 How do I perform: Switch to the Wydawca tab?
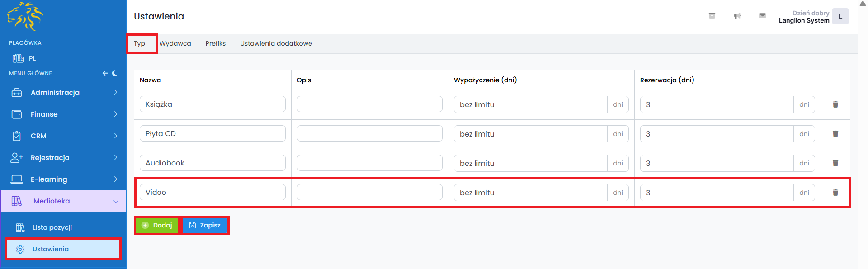175,44
